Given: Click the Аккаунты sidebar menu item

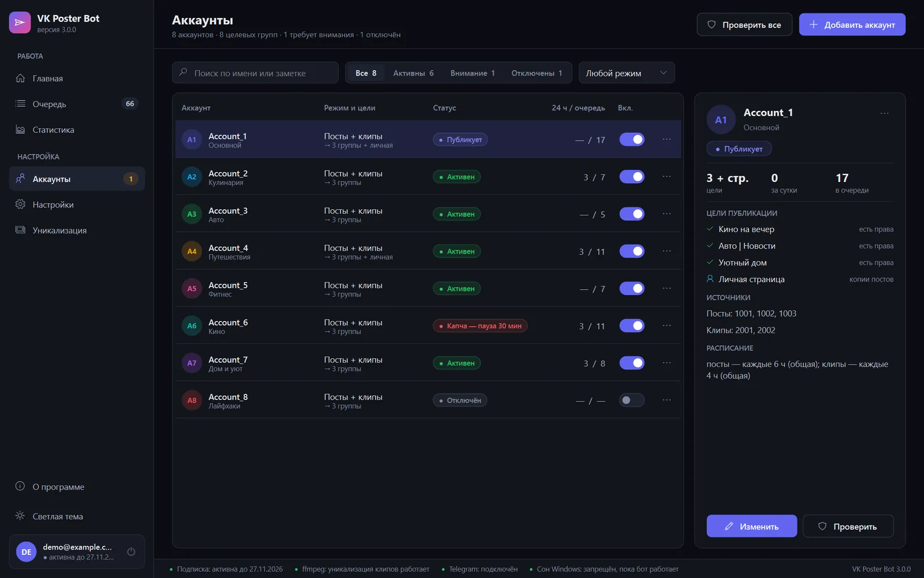Looking at the screenshot, I should tap(77, 179).
